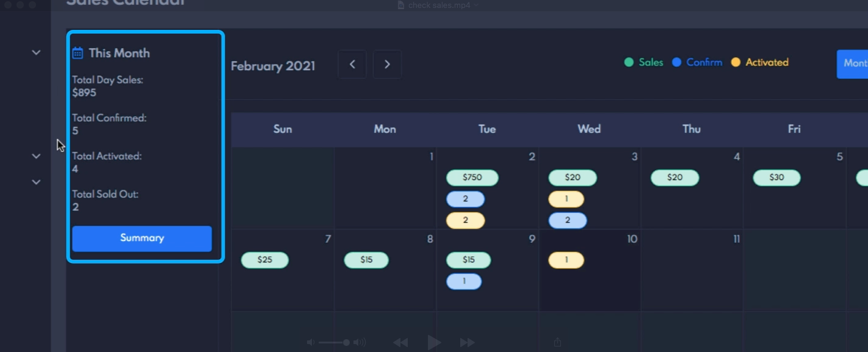868x352 pixels.
Task: Select the $20 sales pill on February 3
Action: [573, 178]
